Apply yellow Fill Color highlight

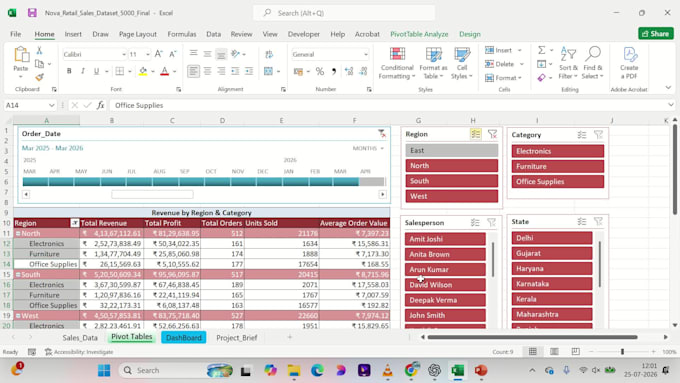click(x=143, y=71)
